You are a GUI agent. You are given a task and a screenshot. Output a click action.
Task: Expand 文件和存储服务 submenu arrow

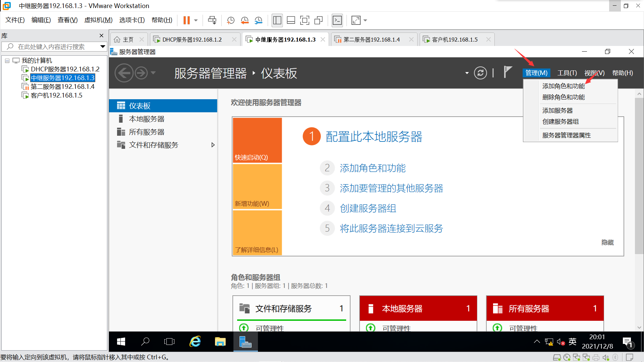point(213,145)
